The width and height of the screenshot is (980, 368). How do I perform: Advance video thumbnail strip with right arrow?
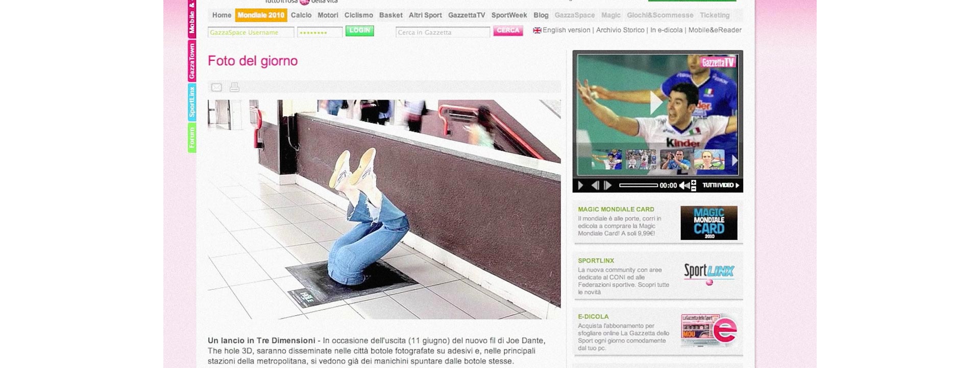point(734,160)
